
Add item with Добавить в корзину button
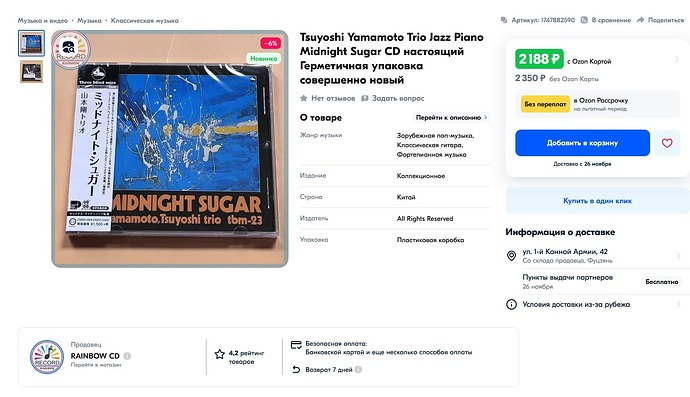[x=582, y=143]
